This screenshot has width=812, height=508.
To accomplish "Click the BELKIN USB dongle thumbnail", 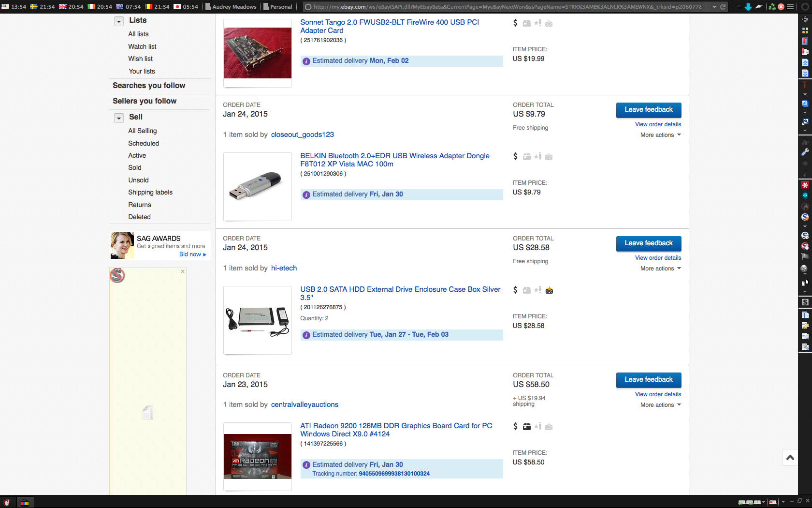I will 258,187.
